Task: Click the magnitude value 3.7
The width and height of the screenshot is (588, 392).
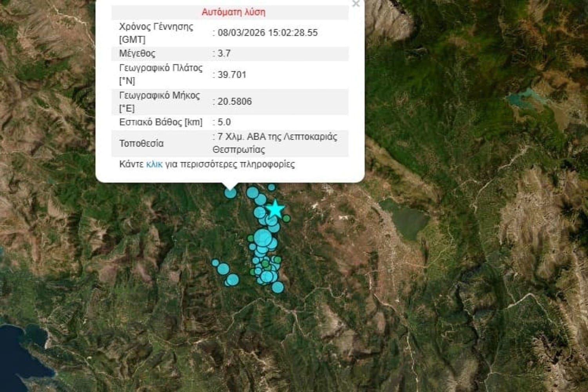Action: [x=224, y=53]
